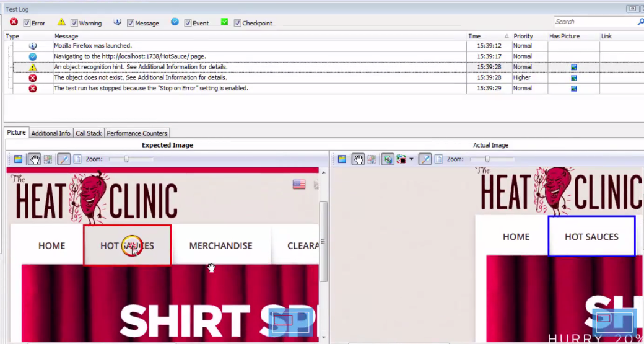644x344 pixels.
Task: Click MERCHANDISE in the Expected Image preview
Action: tap(220, 246)
